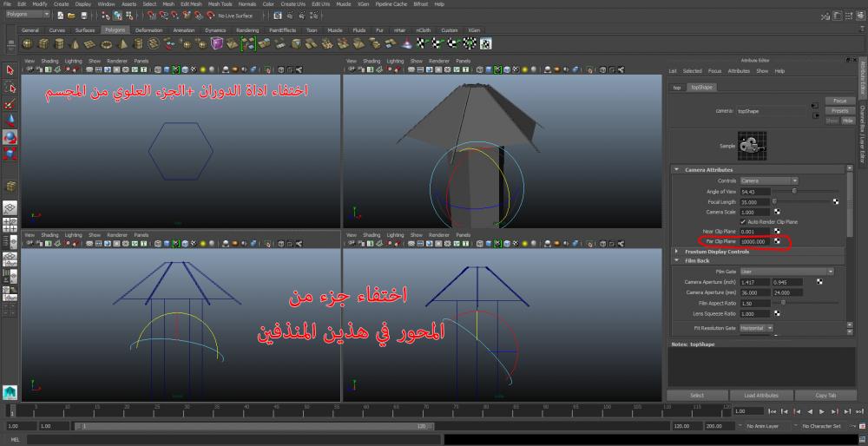The height and width of the screenshot is (446, 868).
Task: Switch to the Deformation shelf tab
Action: pos(148,30)
